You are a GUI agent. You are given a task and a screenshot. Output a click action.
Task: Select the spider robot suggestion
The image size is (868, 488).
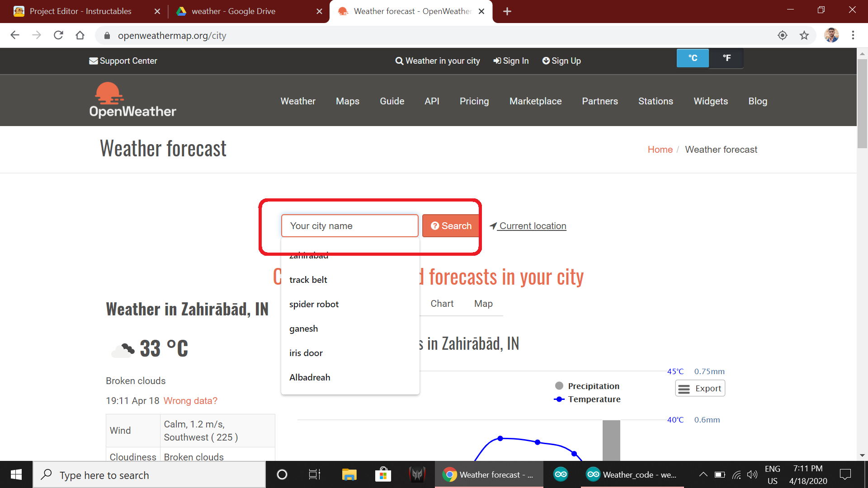(350, 304)
